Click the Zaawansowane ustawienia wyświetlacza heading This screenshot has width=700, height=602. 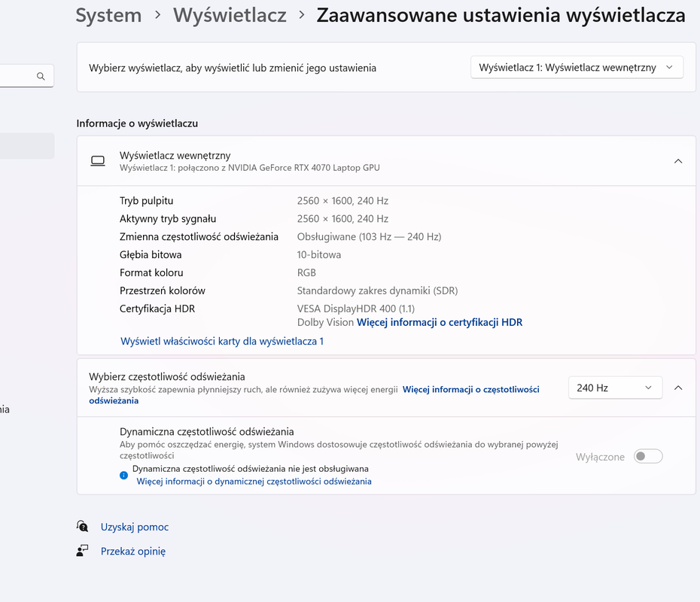(x=501, y=15)
